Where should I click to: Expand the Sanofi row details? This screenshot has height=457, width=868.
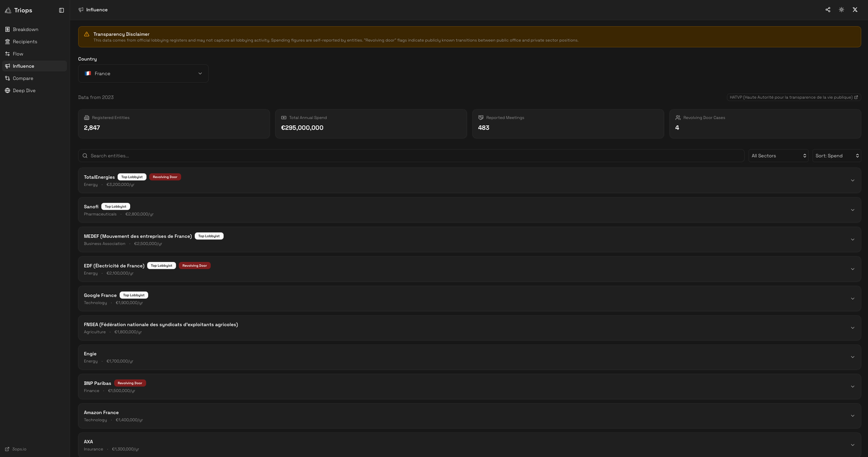coord(852,210)
